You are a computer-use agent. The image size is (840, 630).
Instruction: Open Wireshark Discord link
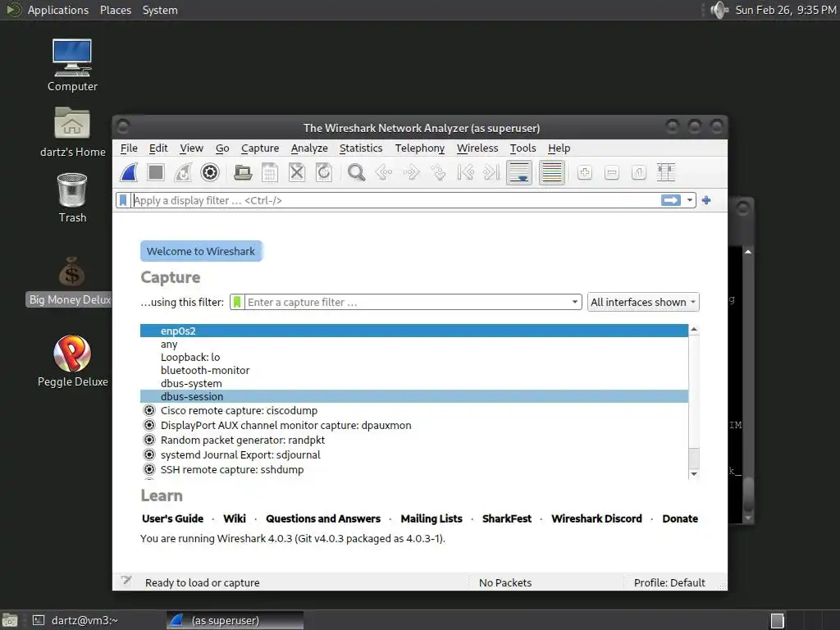click(x=596, y=518)
